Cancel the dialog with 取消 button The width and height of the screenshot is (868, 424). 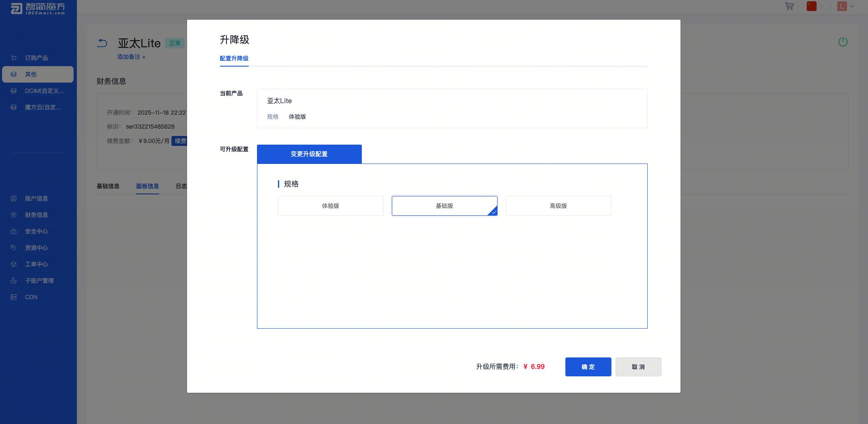[638, 367]
